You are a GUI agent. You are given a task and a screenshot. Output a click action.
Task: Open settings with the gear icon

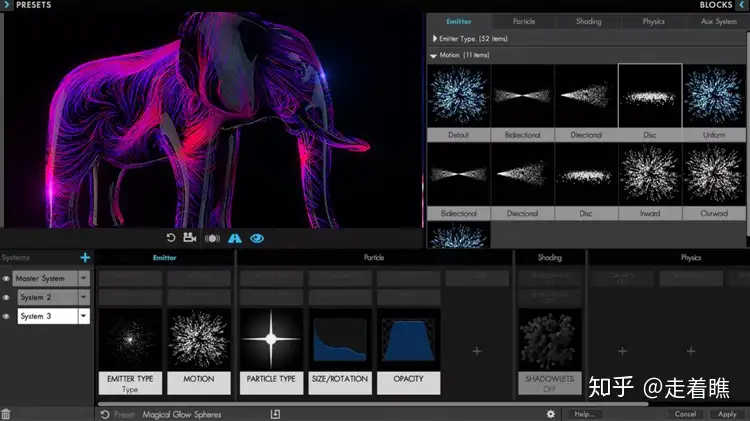tap(549, 414)
